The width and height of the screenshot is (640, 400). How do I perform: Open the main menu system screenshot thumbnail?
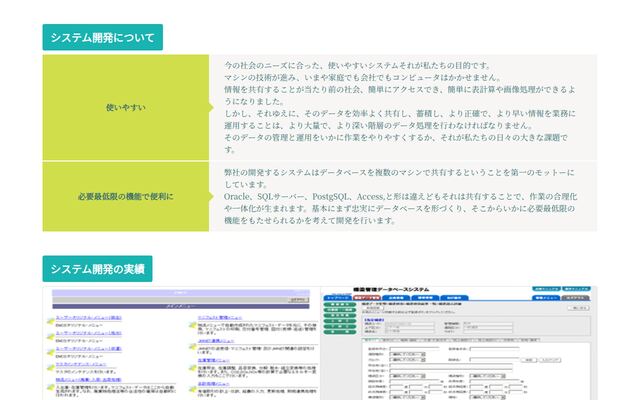(181, 343)
